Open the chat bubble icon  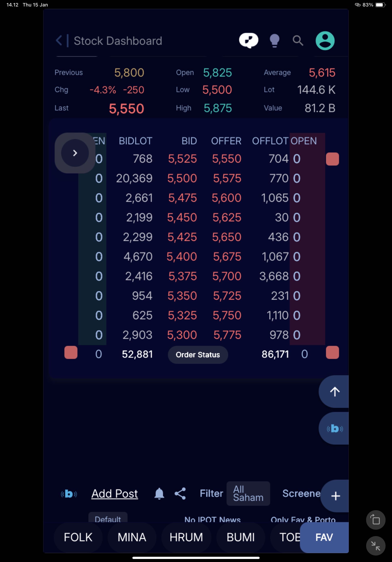pyautogui.click(x=249, y=40)
